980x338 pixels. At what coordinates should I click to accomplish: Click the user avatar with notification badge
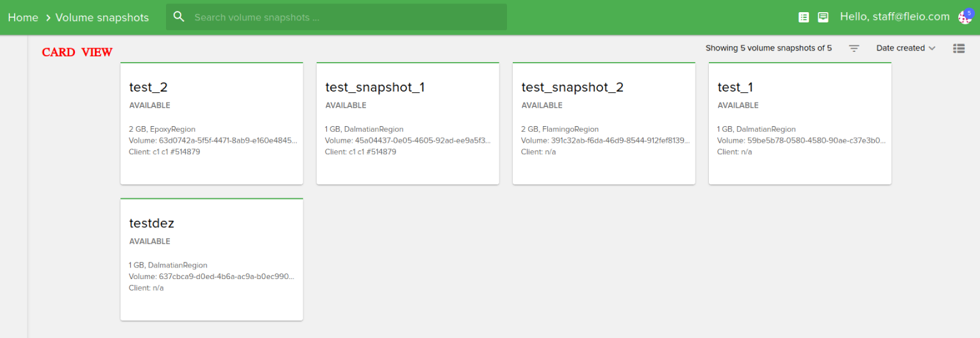[965, 17]
